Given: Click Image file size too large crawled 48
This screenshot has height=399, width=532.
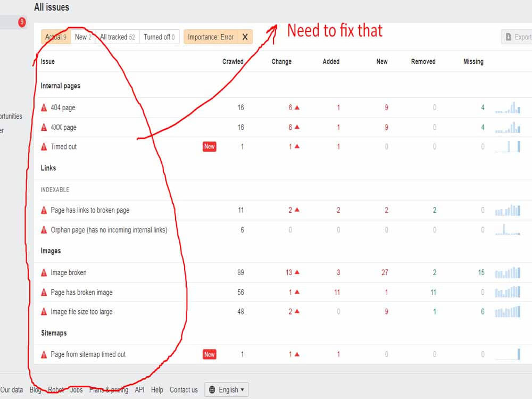Looking at the screenshot, I should [x=240, y=311].
